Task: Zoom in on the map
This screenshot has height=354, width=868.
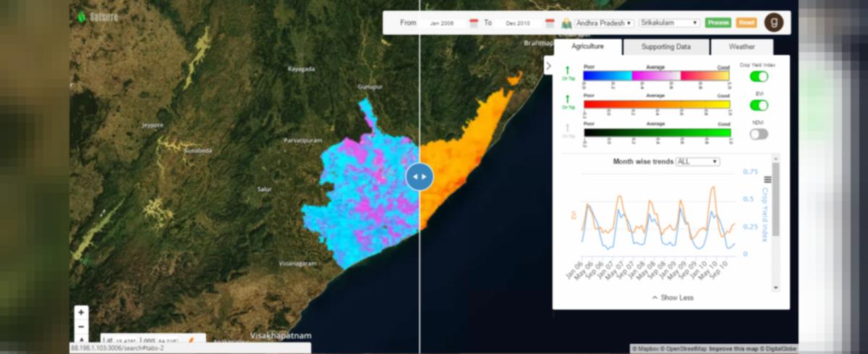Action: (x=81, y=313)
